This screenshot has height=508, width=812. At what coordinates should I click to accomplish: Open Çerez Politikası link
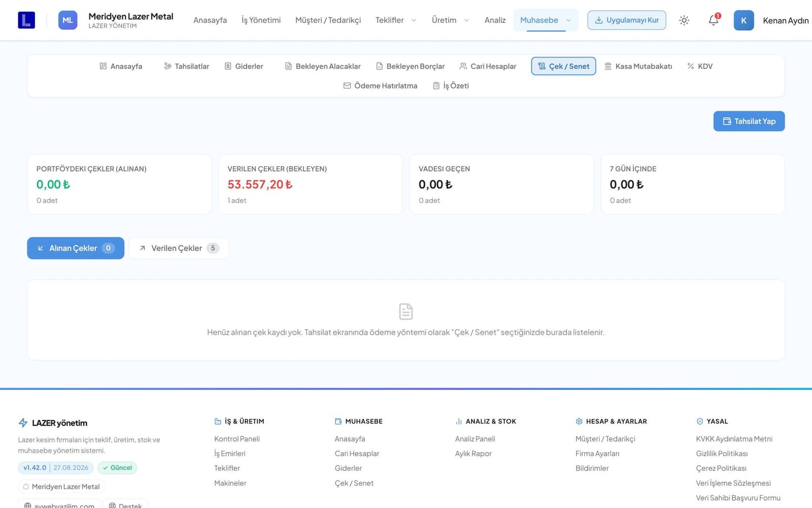click(721, 468)
